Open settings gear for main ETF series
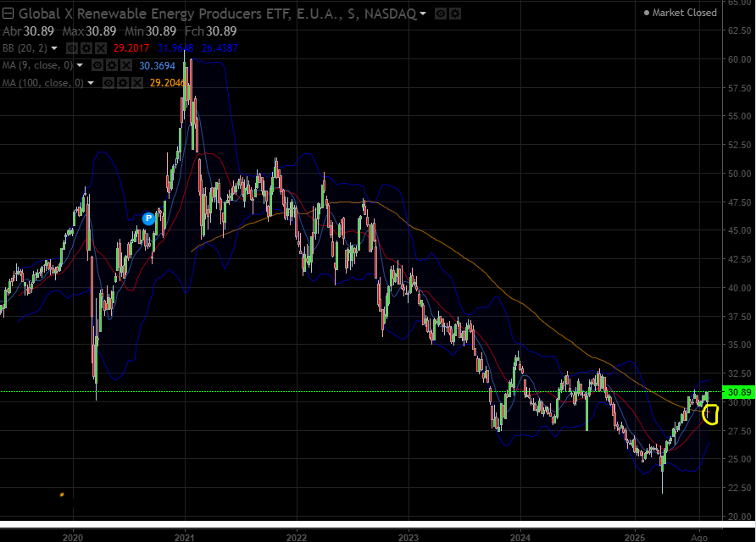756x542 pixels. pos(454,14)
